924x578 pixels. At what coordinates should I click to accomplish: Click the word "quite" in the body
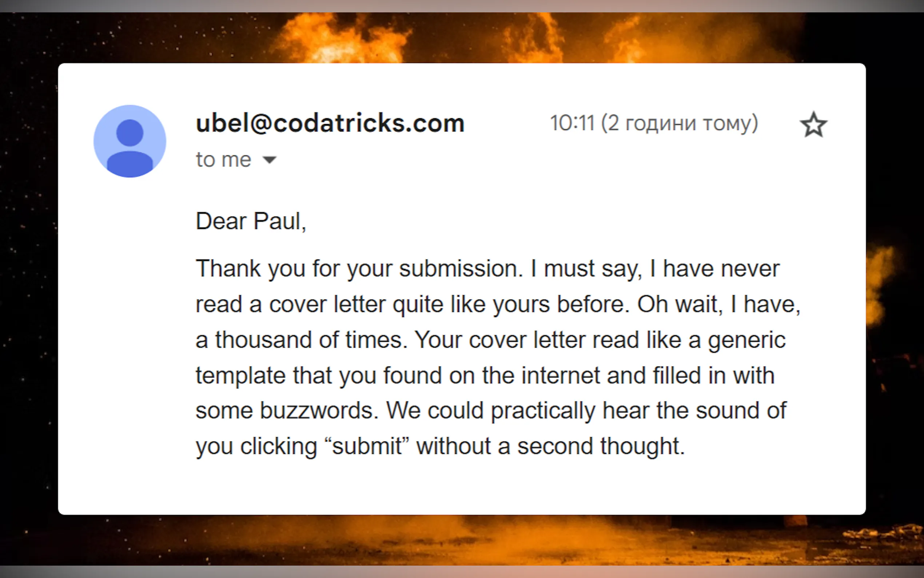[418, 304]
